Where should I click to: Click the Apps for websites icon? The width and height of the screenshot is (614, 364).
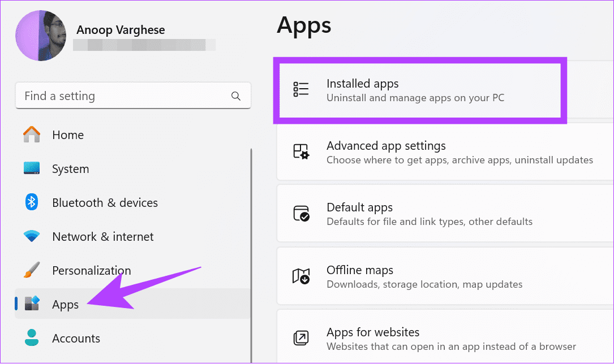pyautogui.click(x=301, y=338)
